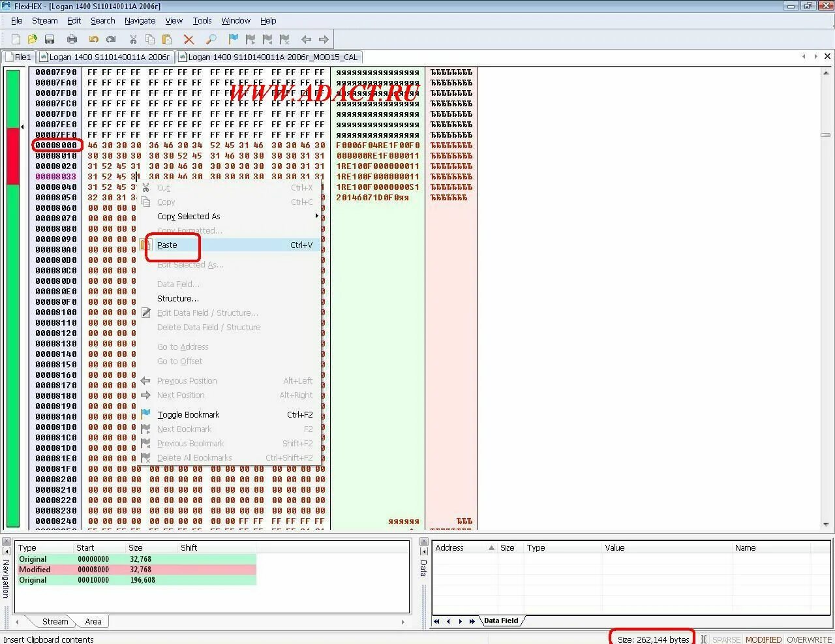
Task: Select the Area tab in Navigation panel
Action: [93, 621]
